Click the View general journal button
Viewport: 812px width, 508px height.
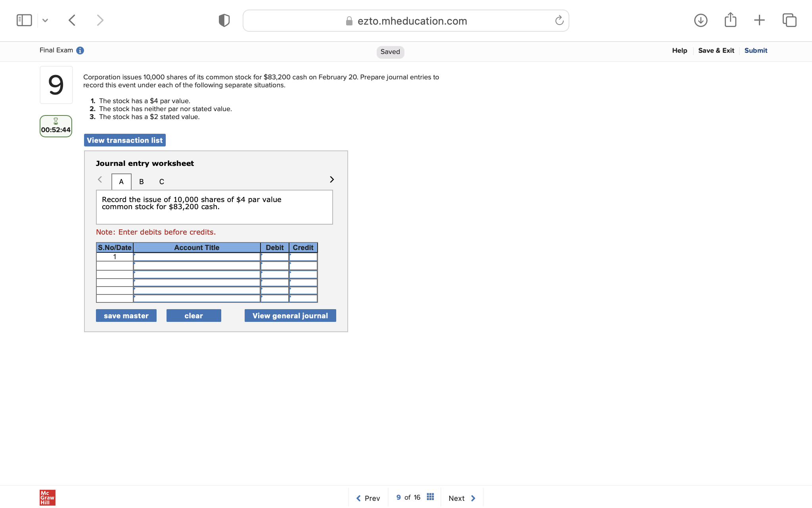point(290,315)
